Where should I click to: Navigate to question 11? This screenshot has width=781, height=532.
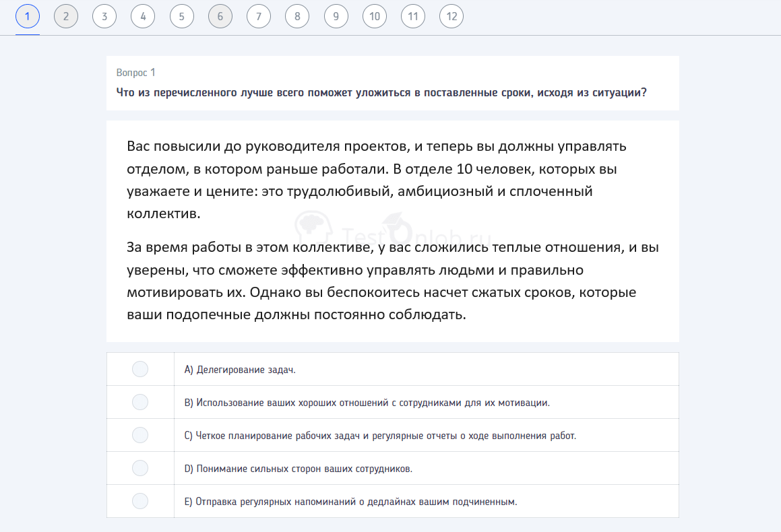click(x=413, y=15)
